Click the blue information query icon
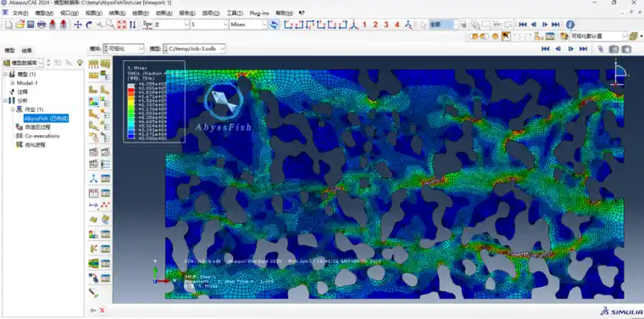This screenshot has height=319, width=644. pos(570,25)
